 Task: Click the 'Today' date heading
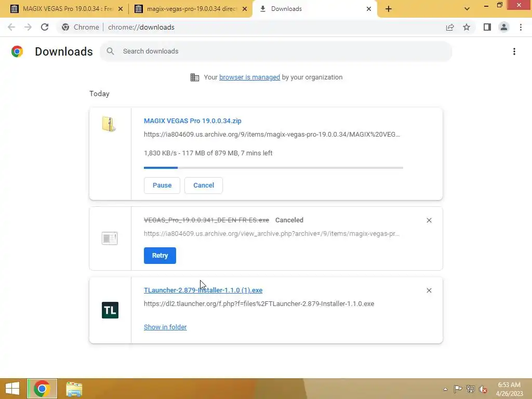(99, 94)
